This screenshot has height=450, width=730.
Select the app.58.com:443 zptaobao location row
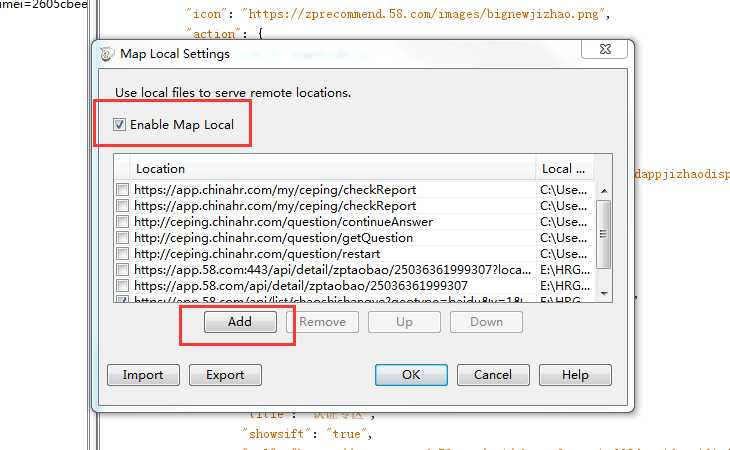354,269
